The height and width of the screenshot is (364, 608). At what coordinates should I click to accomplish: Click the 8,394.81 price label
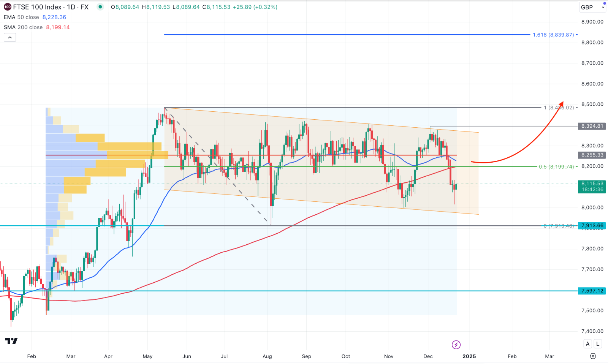pyautogui.click(x=592, y=126)
